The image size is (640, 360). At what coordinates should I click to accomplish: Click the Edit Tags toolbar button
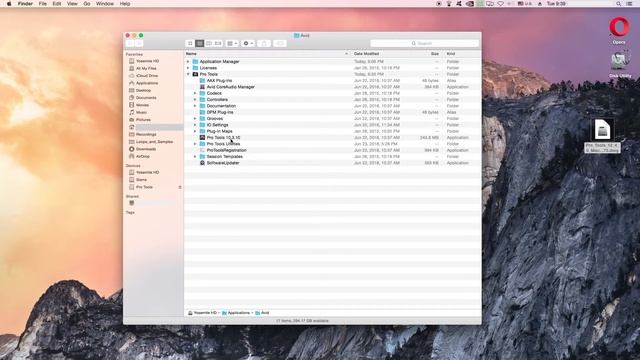point(280,43)
